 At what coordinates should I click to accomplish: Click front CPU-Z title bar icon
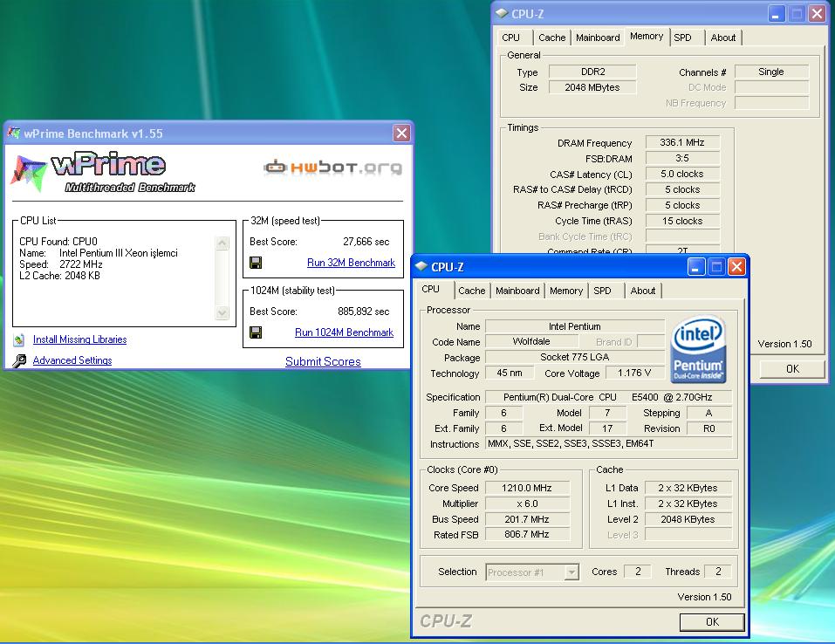click(421, 266)
